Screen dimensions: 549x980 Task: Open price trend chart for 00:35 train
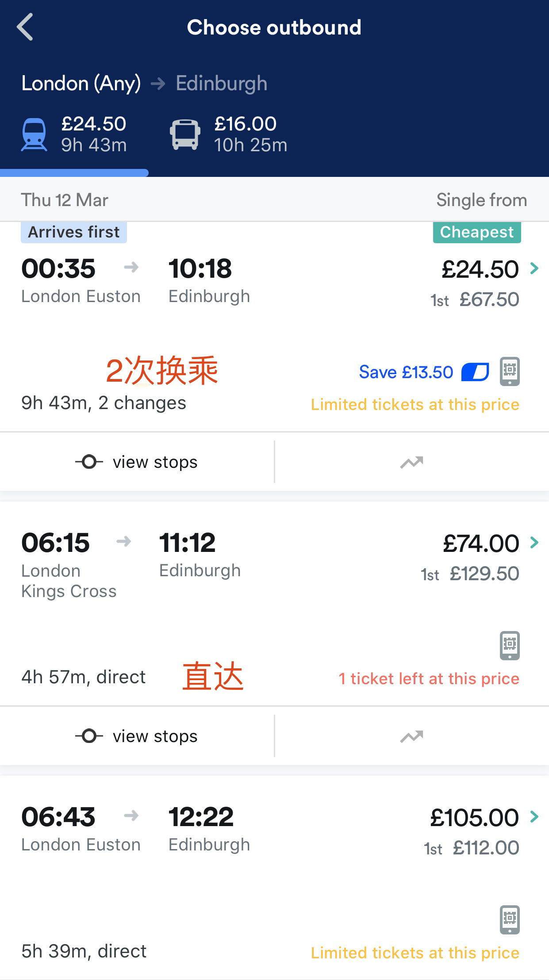411,462
